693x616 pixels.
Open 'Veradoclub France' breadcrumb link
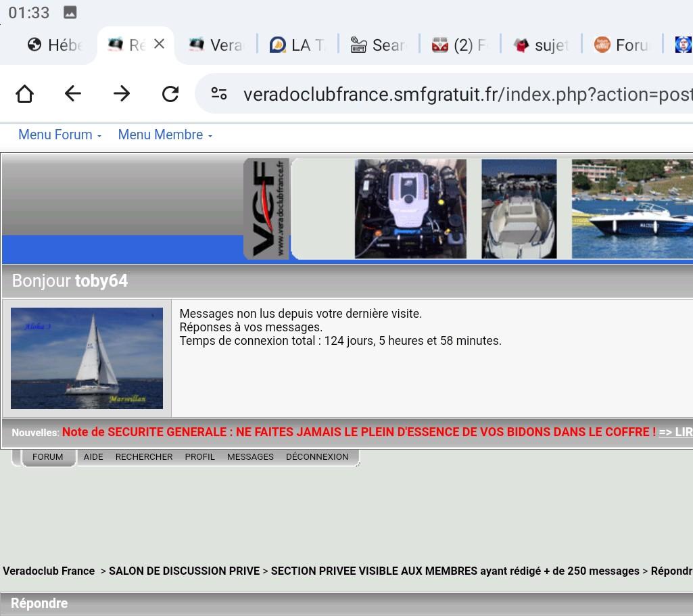pyautogui.click(x=49, y=571)
